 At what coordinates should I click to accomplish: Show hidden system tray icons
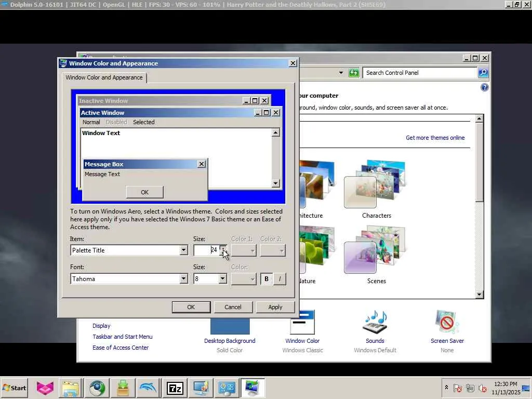pos(446,388)
